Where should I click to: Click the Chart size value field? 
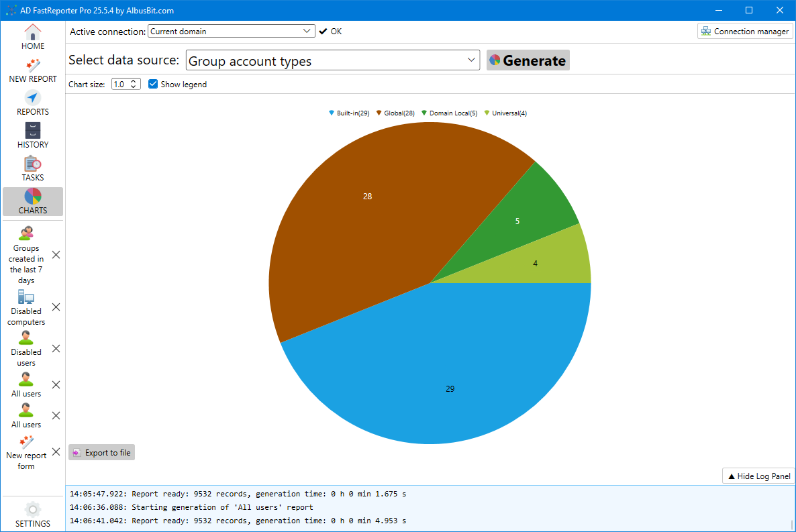[120, 85]
